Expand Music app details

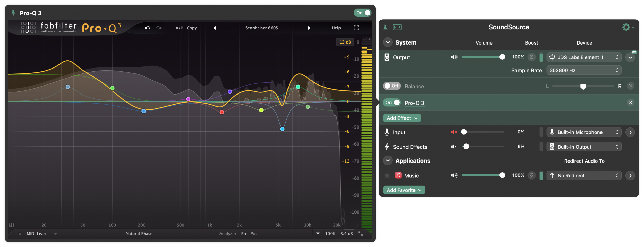[x=630, y=176]
